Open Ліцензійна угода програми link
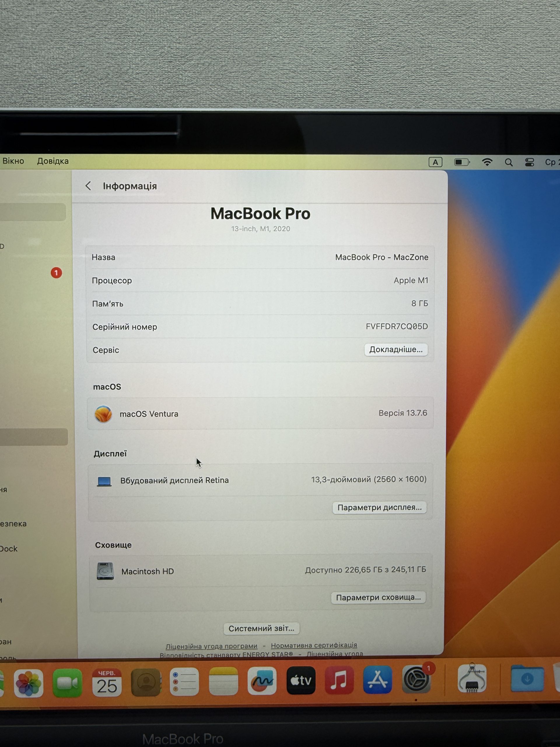The height and width of the screenshot is (747, 560). (211, 646)
